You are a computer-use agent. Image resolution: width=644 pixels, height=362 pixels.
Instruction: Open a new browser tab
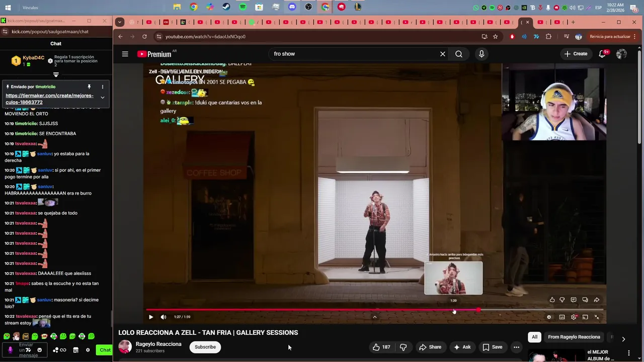point(573,22)
